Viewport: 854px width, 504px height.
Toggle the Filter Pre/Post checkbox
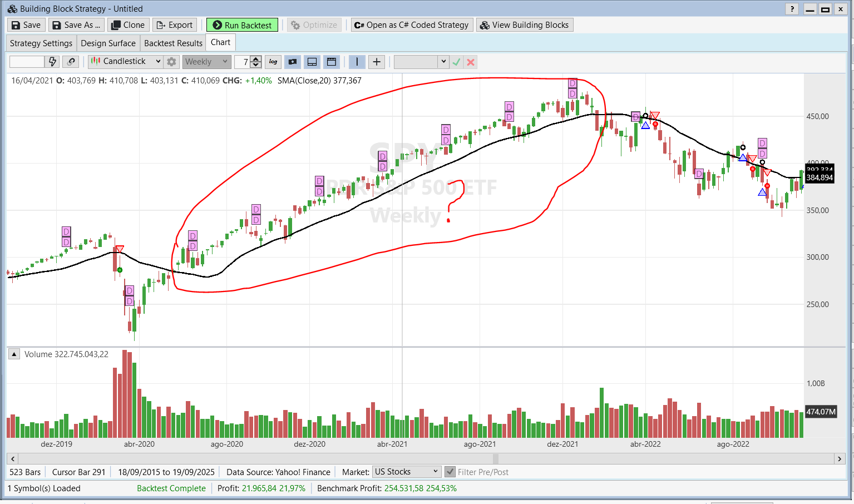[450, 472]
